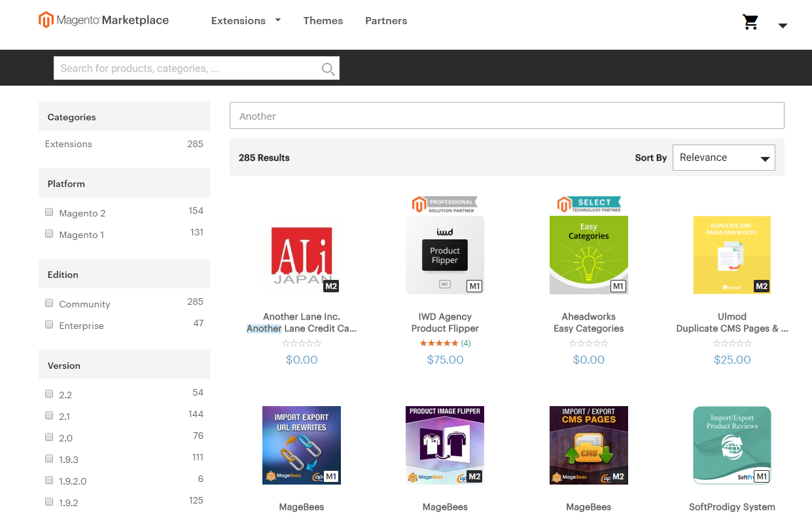The width and height of the screenshot is (812, 514).
Task: Open the Product Image Flipper thumbnail
Action: (445, 445)
